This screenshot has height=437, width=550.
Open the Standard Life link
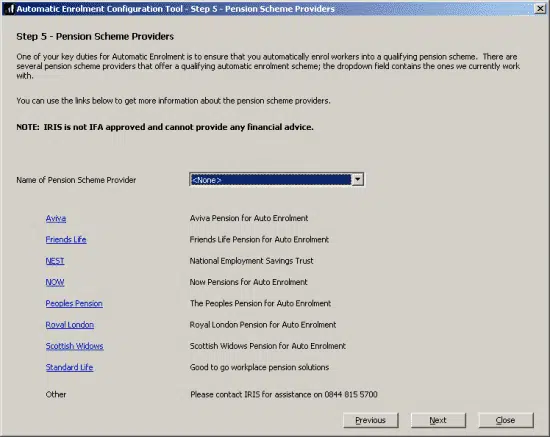point(69,368)
